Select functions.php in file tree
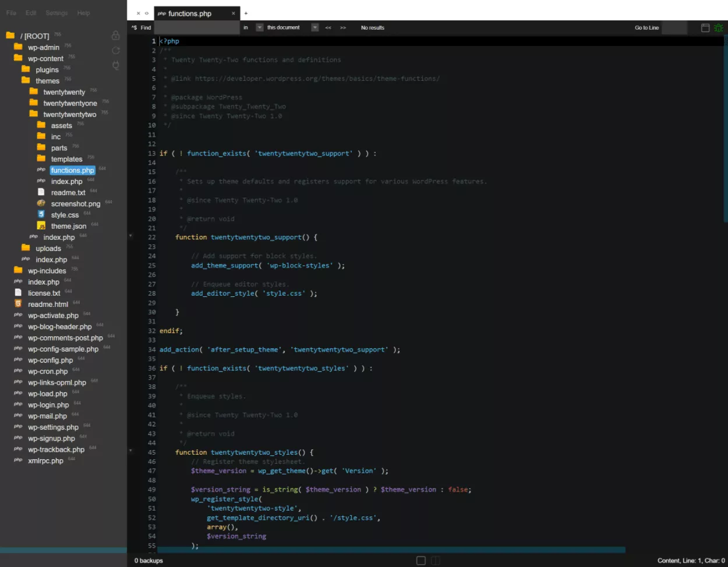Screen dimensions: 728x567 pos(72,170)
